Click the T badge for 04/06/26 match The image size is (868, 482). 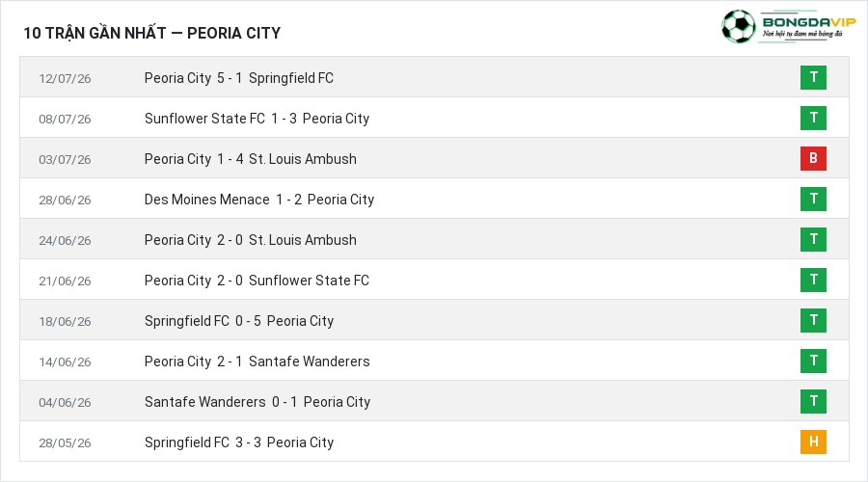[813, 401]
